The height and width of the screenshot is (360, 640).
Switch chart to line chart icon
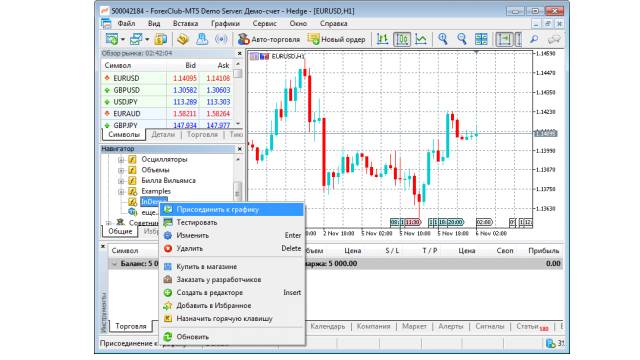coord(421,40)
